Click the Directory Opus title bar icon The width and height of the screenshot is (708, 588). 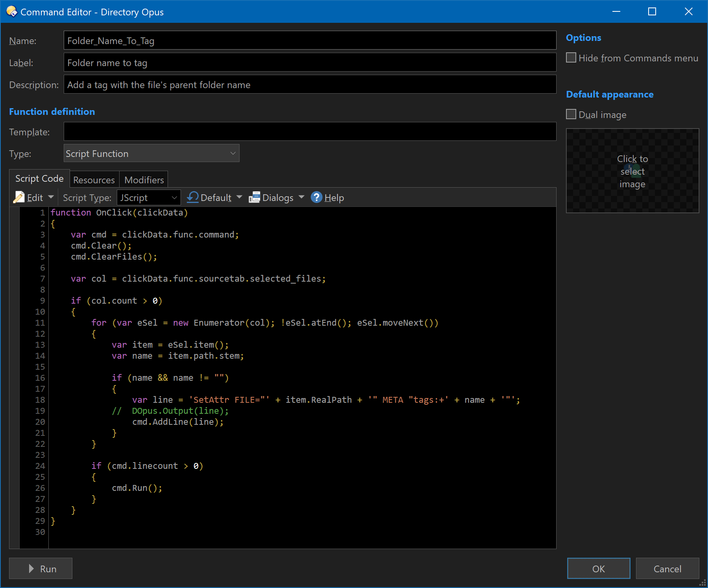point(12,11)
